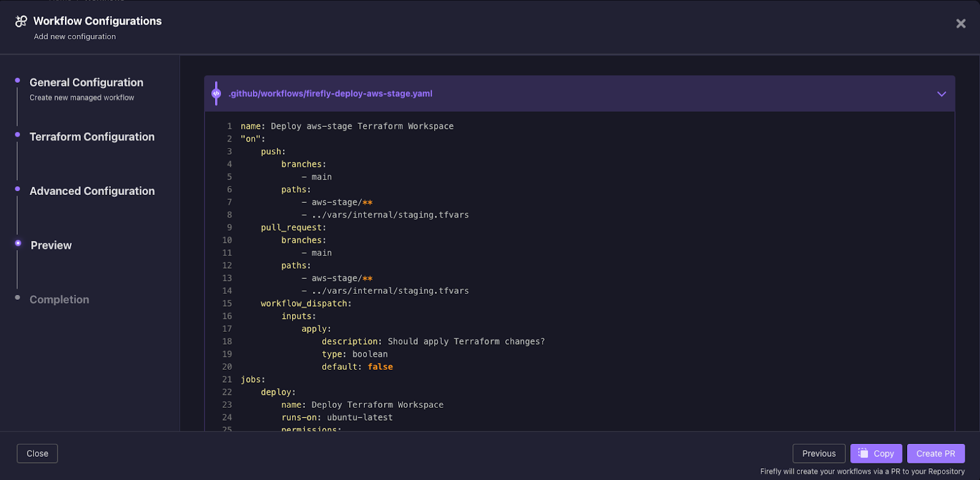Open the General Configuration step
The image size is (980, 480).
point(86,82)
